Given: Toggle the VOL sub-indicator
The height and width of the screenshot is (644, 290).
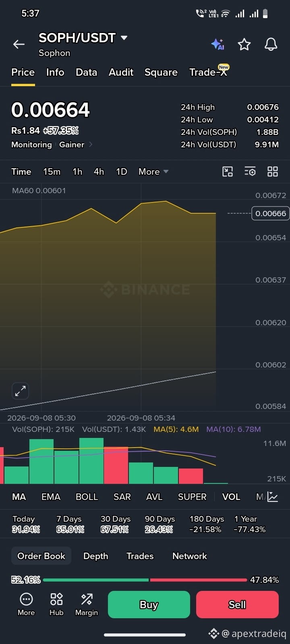Looking at the screenshot, I should tap(231, 497).
